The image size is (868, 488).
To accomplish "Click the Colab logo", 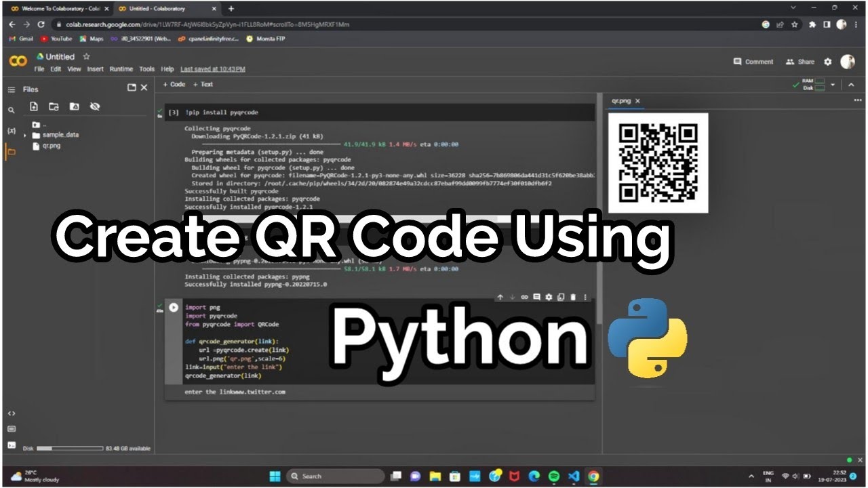I will [18, 62].
